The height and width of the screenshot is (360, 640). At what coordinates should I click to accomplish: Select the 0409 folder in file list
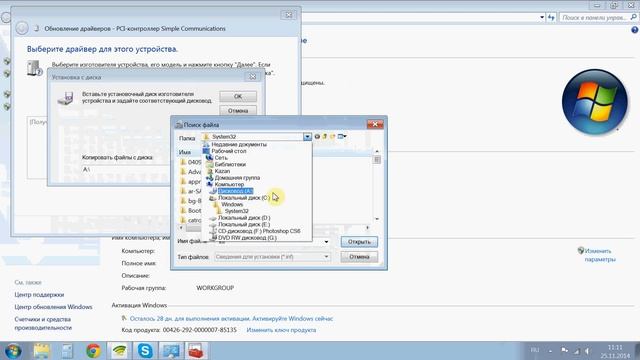191,162
